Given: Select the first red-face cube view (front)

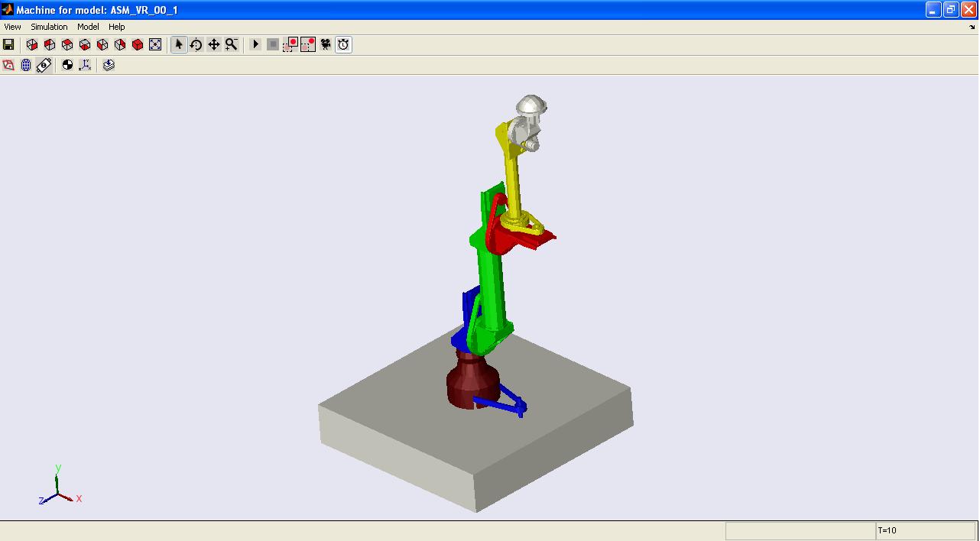Looking at the screenshot, I should [32, 44].
